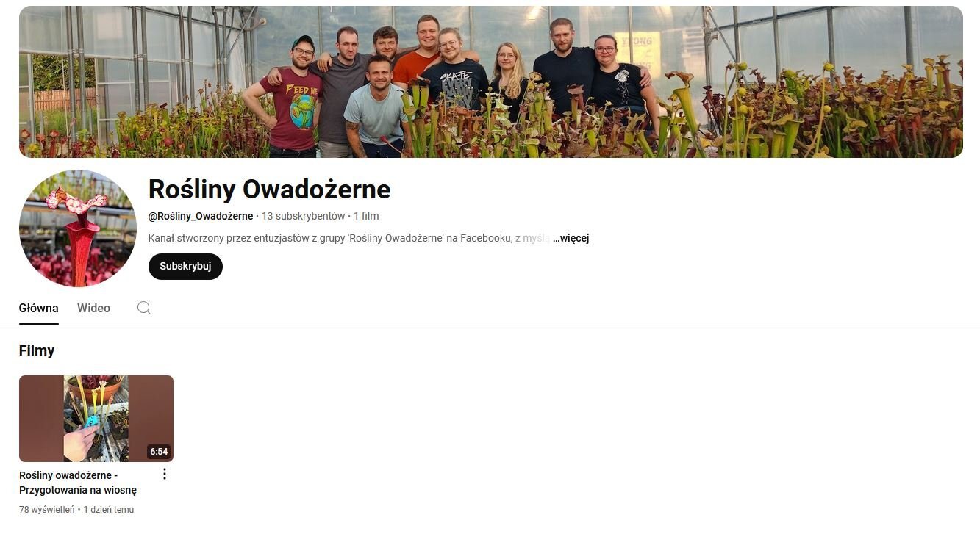Subscribe using the Subskrybuj button
The height and width of the screenshot is (559, 980).
click(185, 267)
